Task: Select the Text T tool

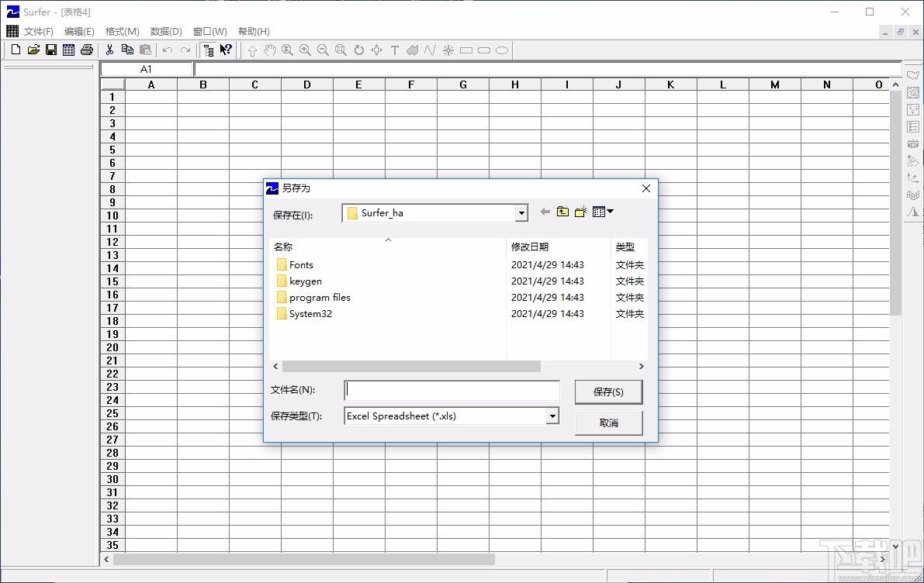Action: click(x=395, y=50)
